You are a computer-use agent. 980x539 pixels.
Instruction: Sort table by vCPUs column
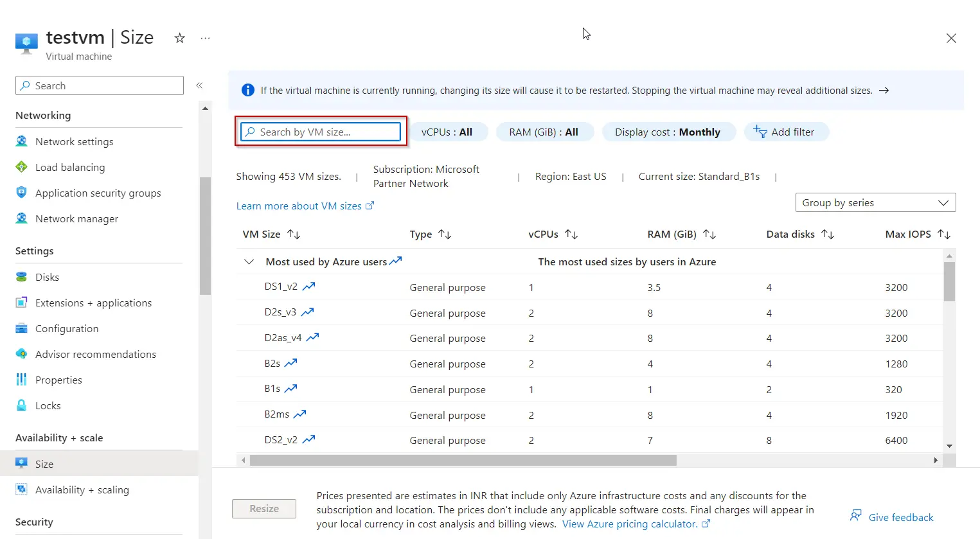(x=571, y=234)
